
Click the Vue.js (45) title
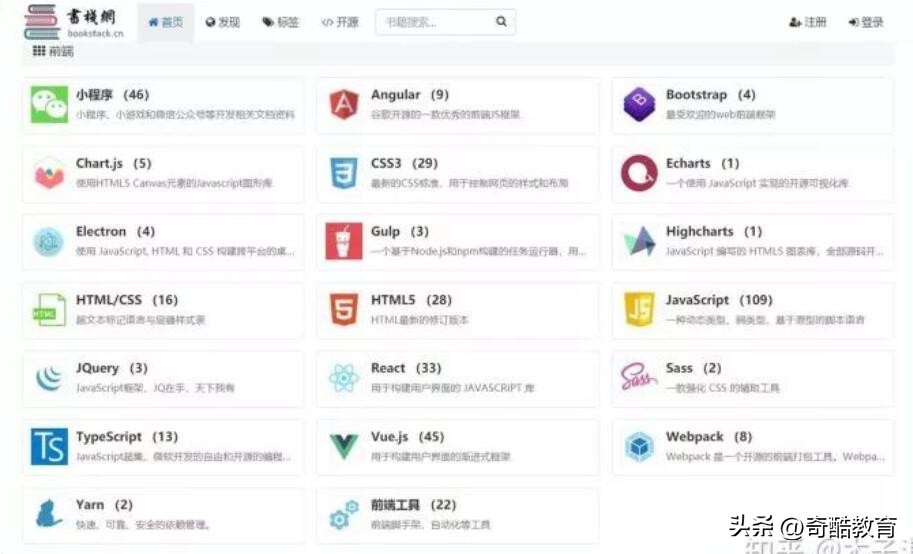click(407, 436)
